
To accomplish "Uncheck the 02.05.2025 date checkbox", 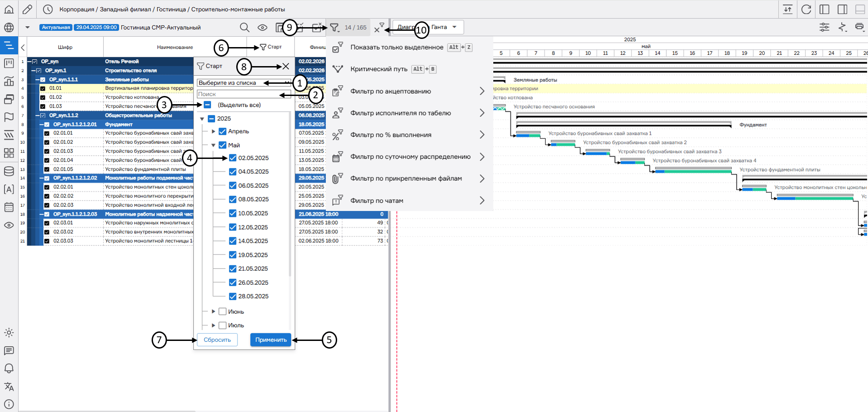I will click(x=233, y=158).
